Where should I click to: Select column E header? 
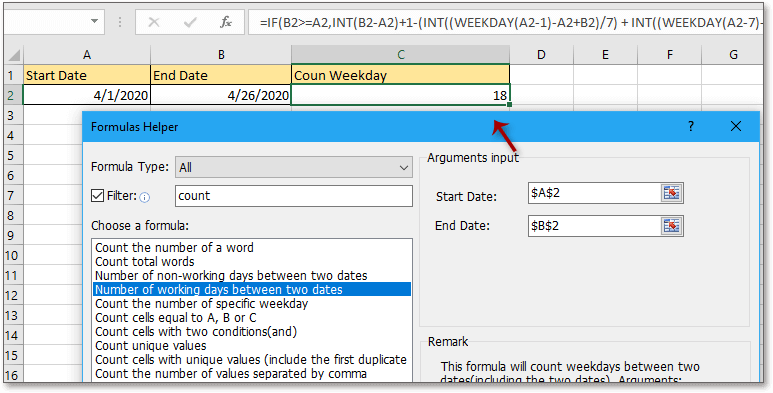tap(605, 55)
